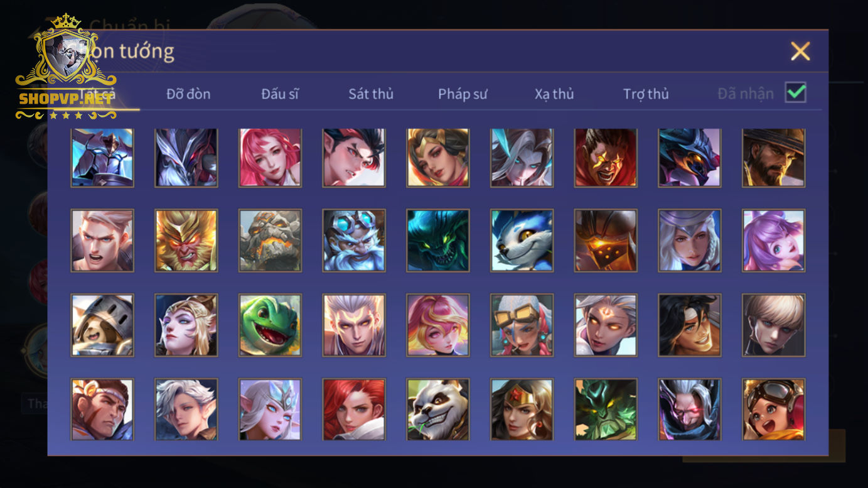
Task: Choose the white panda hero portrait
Action: click(438, 409)
